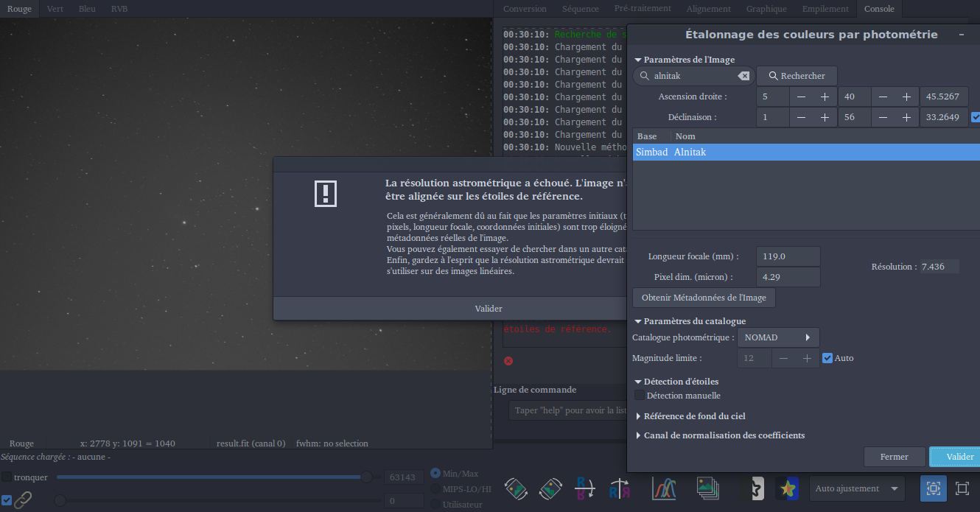The image size is (980, 512).
Task: Uncheck the Auto magnitude limit checkbox
Action: pyautogui.click(x=827, y=358)
